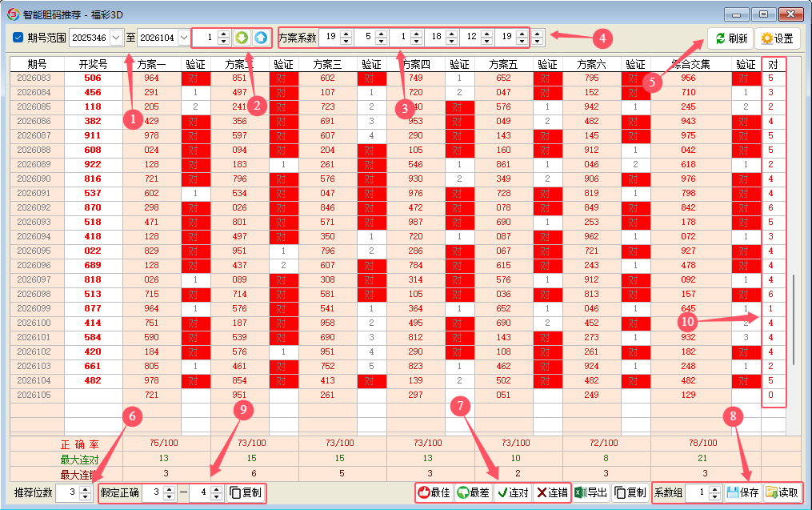Open the end period 2026104 dropdown

tap(184, 38)
